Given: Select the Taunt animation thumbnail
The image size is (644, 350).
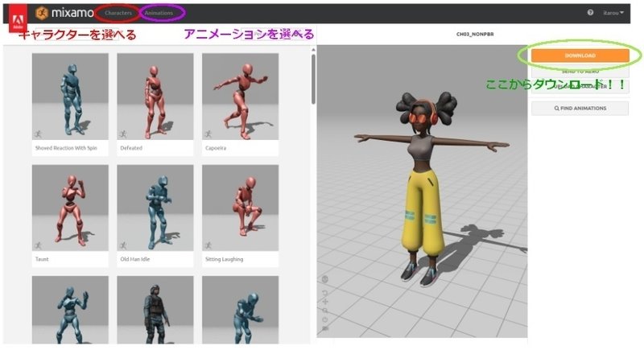Looking at the screenshot, I should coord(70,208).
